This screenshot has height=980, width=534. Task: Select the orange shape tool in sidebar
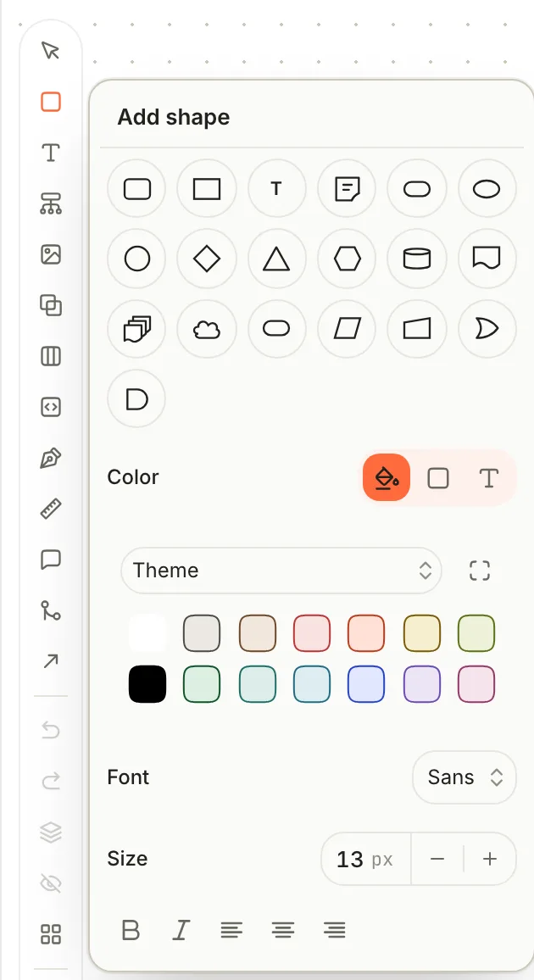pyautogui.click(x=51, y=102)
